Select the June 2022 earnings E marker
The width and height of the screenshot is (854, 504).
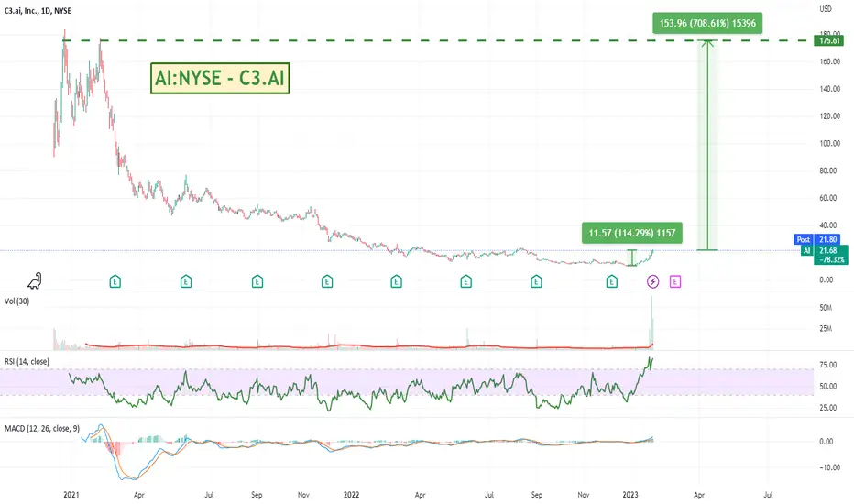pyautogui.click(x=465, y=281)
